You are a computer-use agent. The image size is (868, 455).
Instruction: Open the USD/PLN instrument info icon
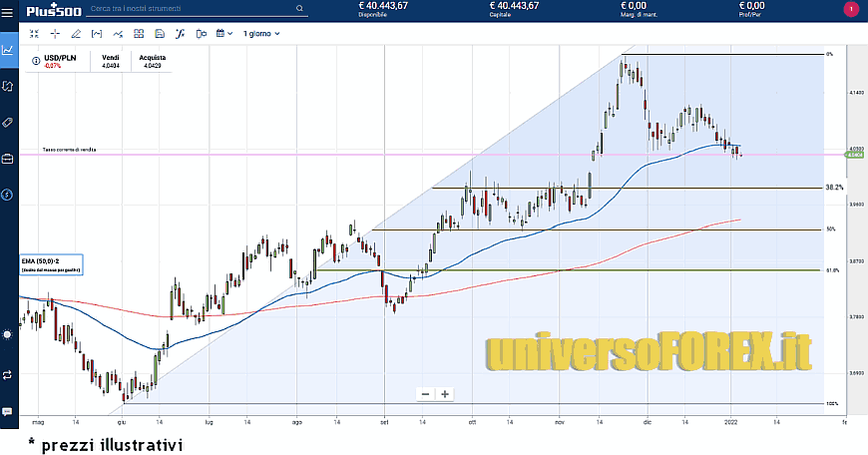36,62
